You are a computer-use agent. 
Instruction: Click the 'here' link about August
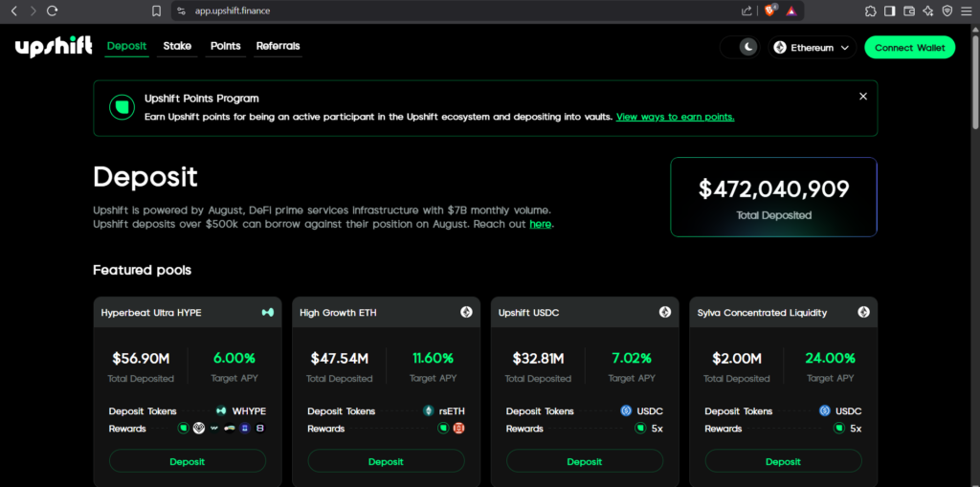coord(540,224)
